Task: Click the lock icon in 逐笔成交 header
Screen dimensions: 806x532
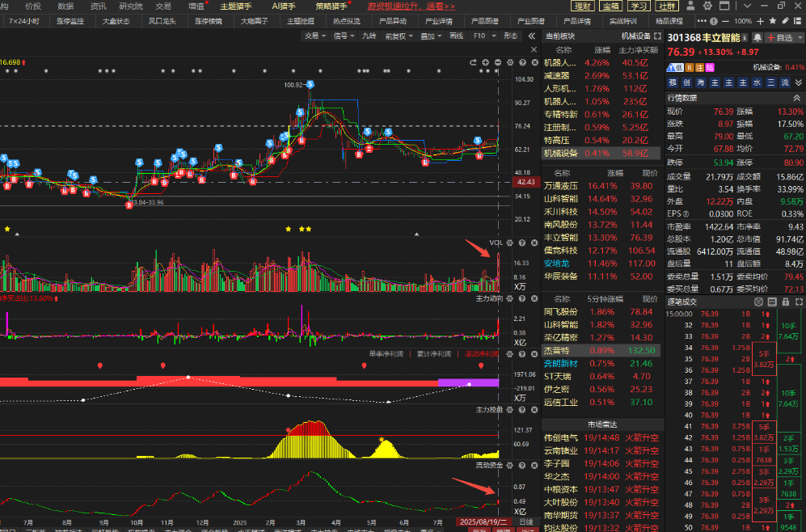Action: (x=786, y=302)
